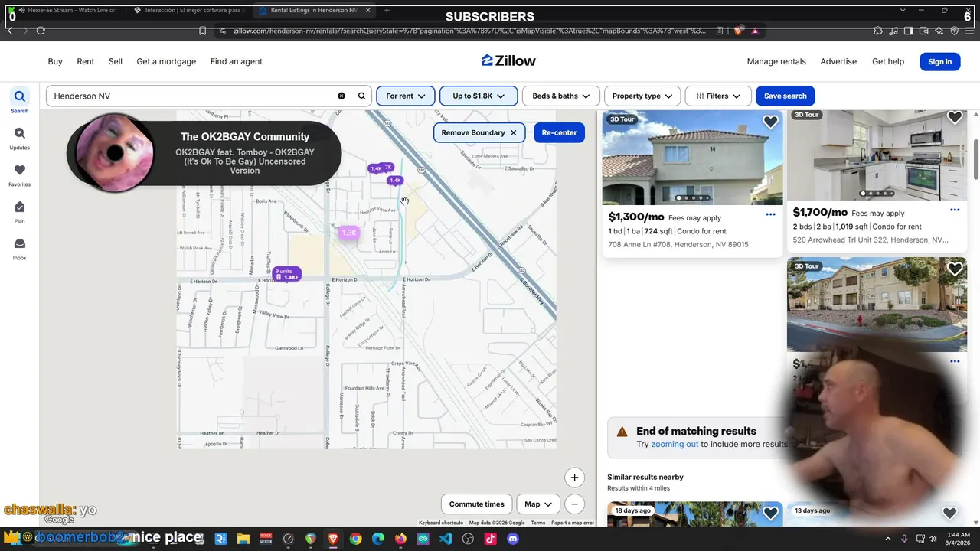Open Brave browser from taskbar

click(x=333, y=539)
